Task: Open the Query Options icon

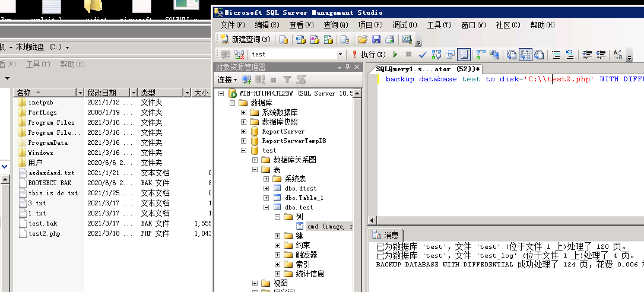Action: [451, 54]
